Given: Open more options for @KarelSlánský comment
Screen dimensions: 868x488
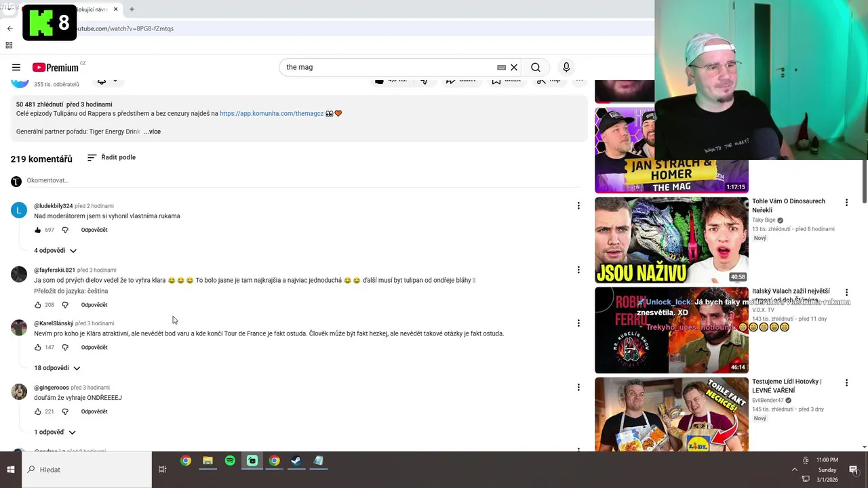Looking at the screenshot, I should pyautogui.click(x=578, y=323).
